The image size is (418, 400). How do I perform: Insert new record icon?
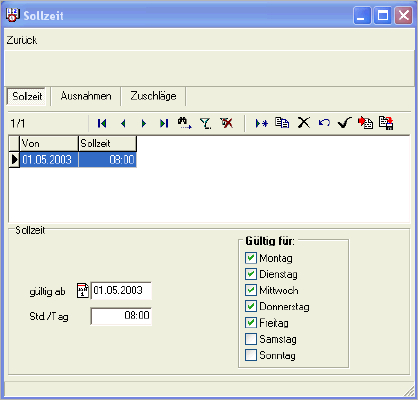pos(262,124)
